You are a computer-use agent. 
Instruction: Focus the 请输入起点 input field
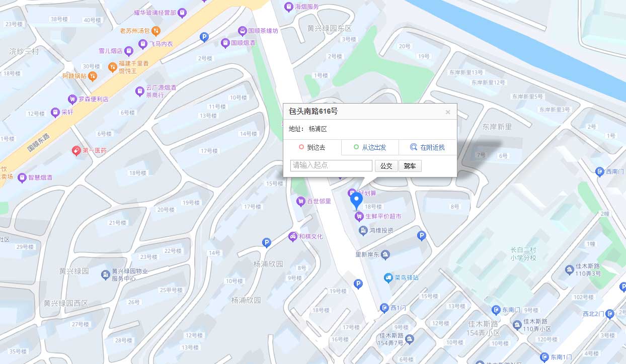[331, 165]
